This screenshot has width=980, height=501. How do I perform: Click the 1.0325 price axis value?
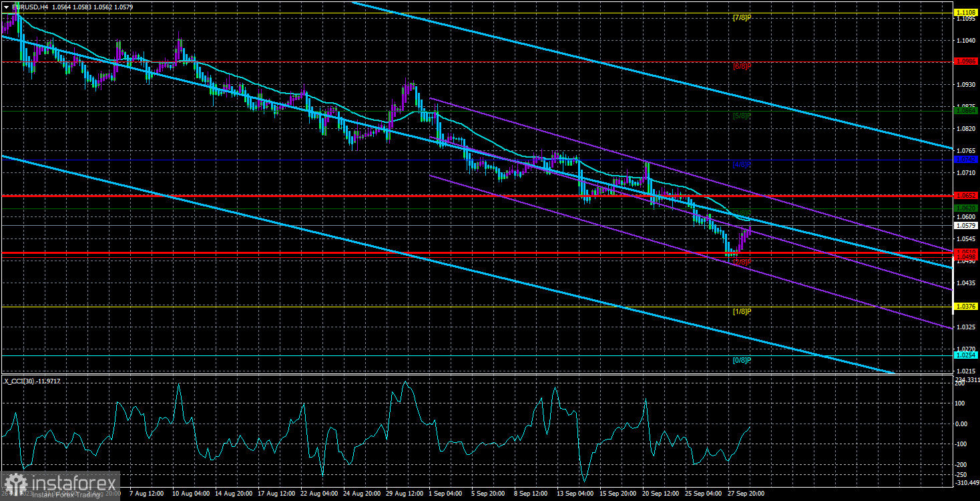coord(966,327)
